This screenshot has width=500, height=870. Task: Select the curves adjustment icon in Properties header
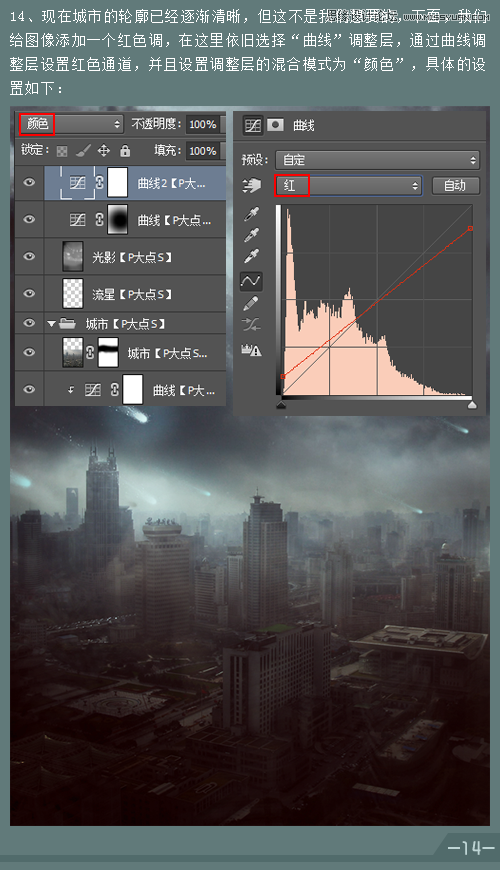click(x=252, y=125)
